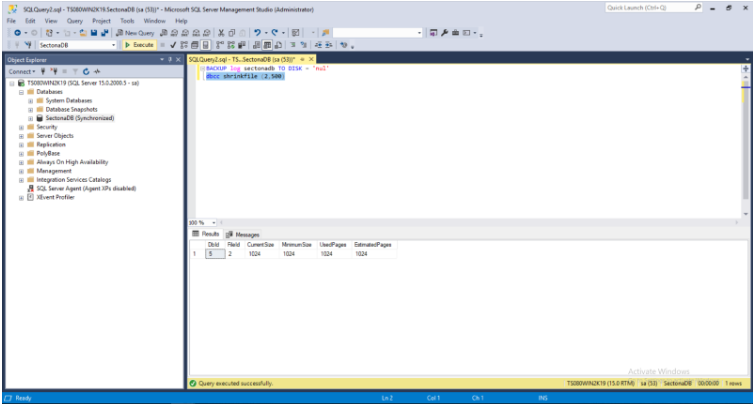This screenshot has width=753, height=404.
Task: Click the DbId cell in results grid
Action: [x=212, y=254]
